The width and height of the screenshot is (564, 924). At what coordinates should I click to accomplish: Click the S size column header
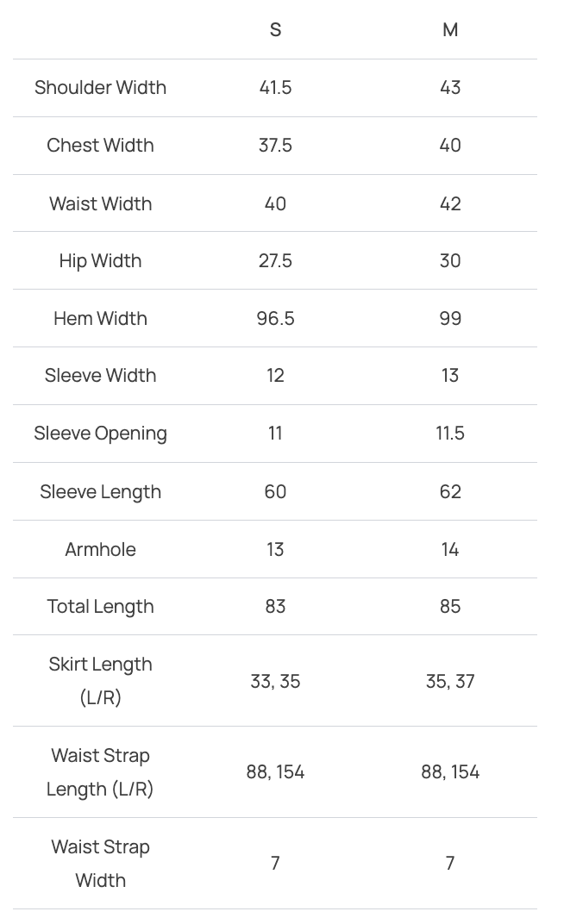coord(275,30)
